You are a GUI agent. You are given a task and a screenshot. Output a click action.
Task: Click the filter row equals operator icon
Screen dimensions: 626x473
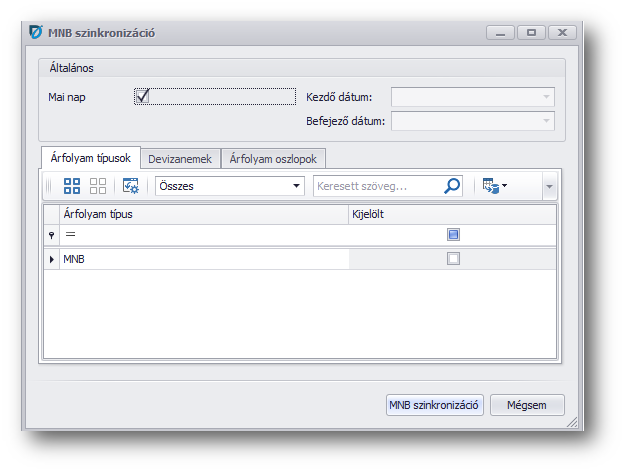coord(71,234)
